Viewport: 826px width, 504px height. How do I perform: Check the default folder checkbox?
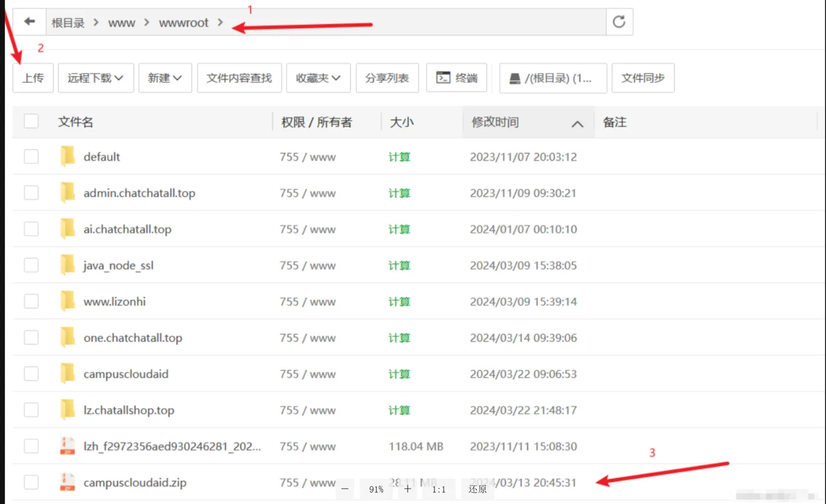(x=31, y=156)
